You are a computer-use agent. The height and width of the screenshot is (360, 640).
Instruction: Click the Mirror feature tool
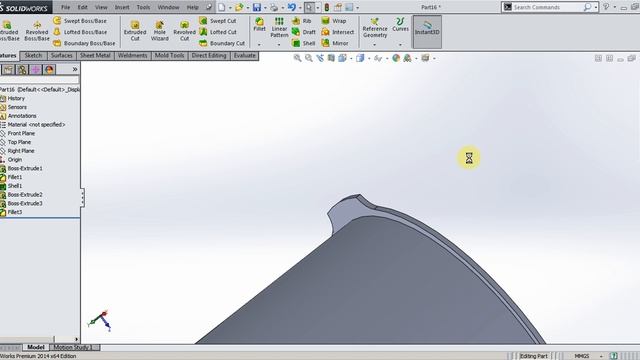click(335, 43)
